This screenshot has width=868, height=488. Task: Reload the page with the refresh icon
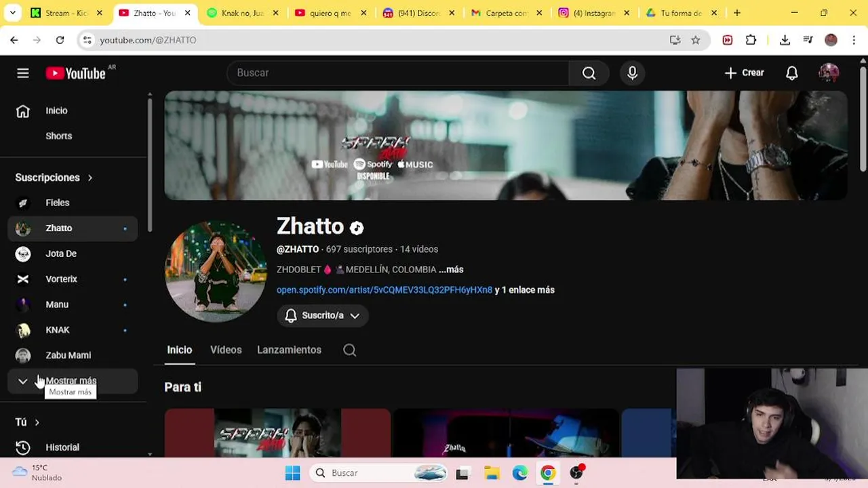(x=60, y=40)
